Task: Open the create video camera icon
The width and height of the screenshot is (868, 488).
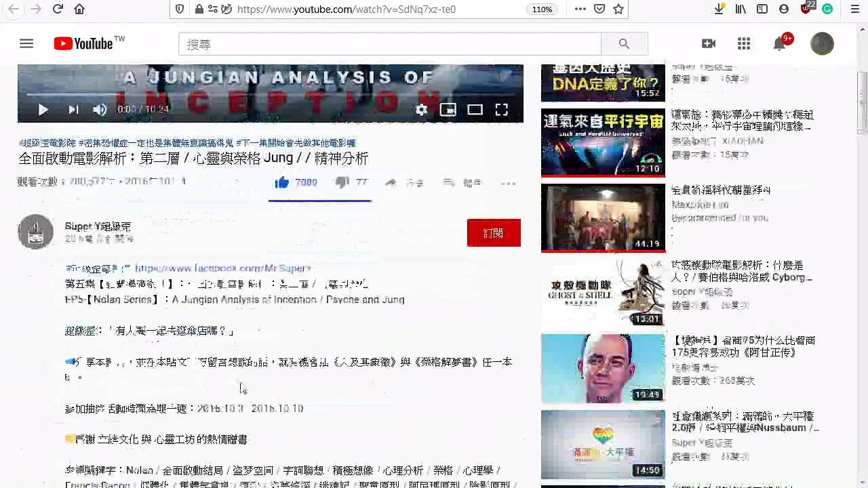Action: (709, 44)
